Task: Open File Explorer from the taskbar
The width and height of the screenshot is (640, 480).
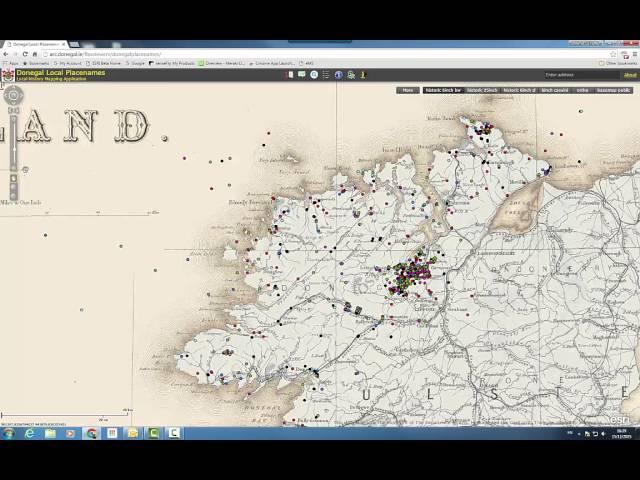Action: 50,433
